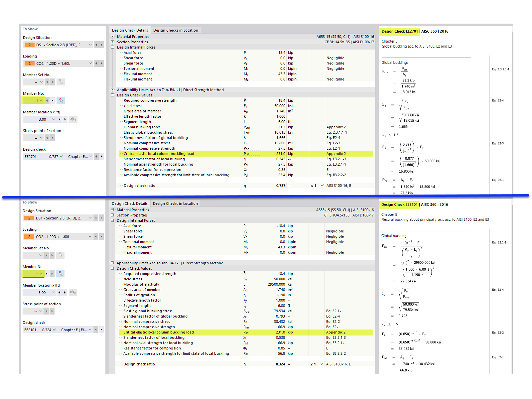Click next Member No. arrow in upper panel

pyautogui.click(x=53, y=100)
